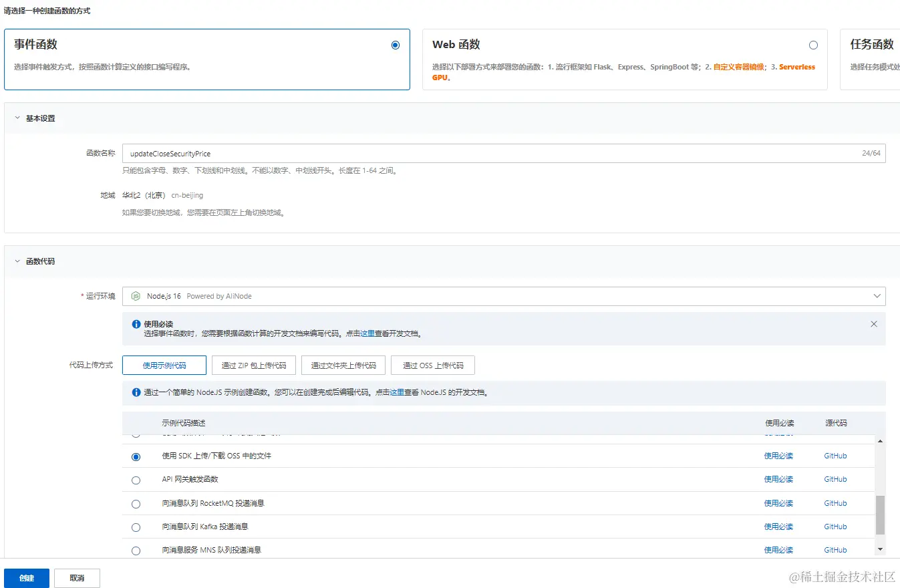Viewport: 900px width, 588px height.
Task: Switch to 通过 OSS 上传代码 method
Action: [x=433, y=365]
